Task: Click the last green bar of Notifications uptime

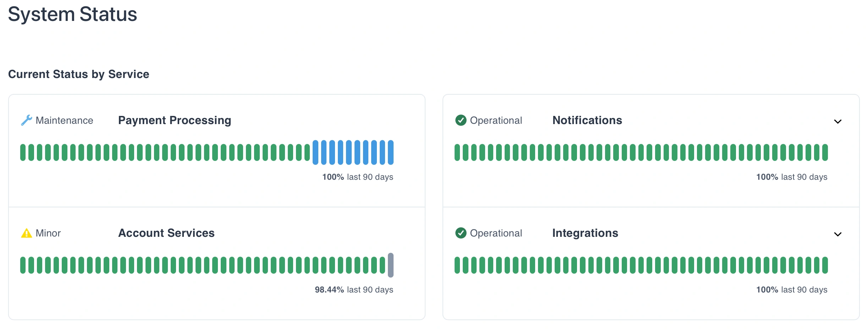Action: point(825,152)
